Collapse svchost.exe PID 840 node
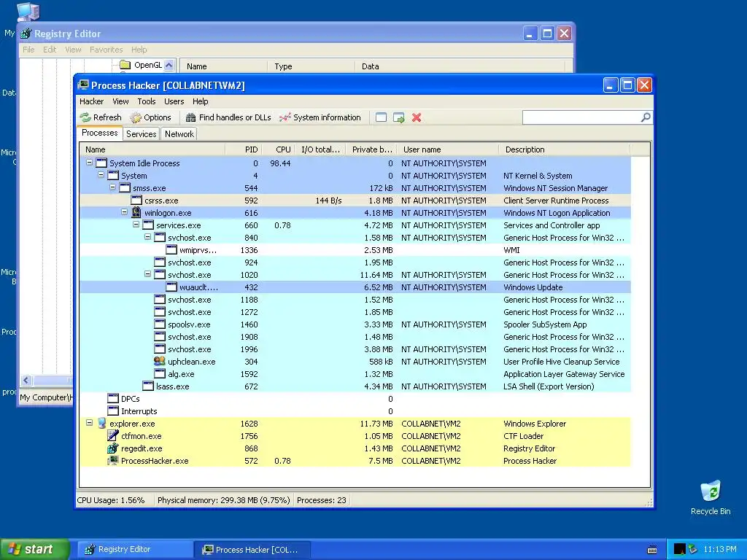The width and height of the screenshot is (747, 560). [147, 237]
